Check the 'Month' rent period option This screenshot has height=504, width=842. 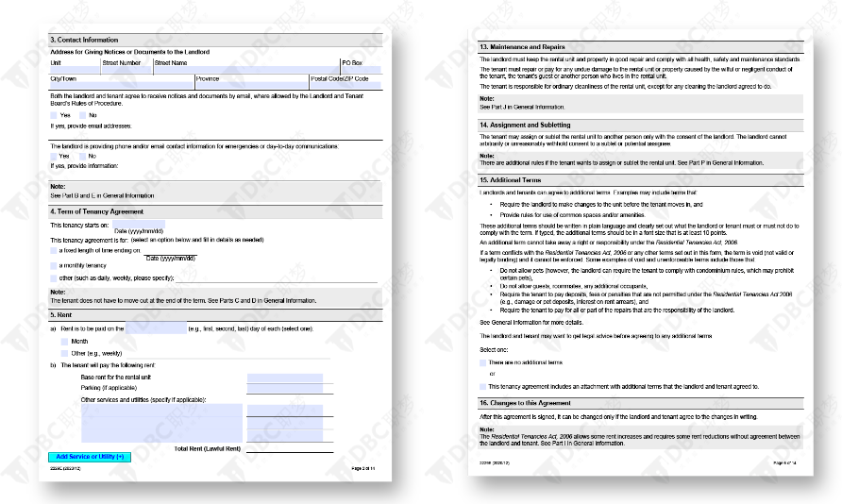pyautogui.click(x=64, y=342)
